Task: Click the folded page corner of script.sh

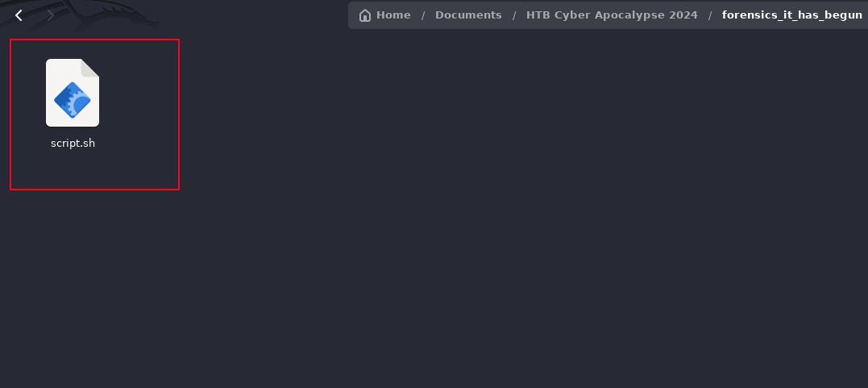Action: [91, 67]
